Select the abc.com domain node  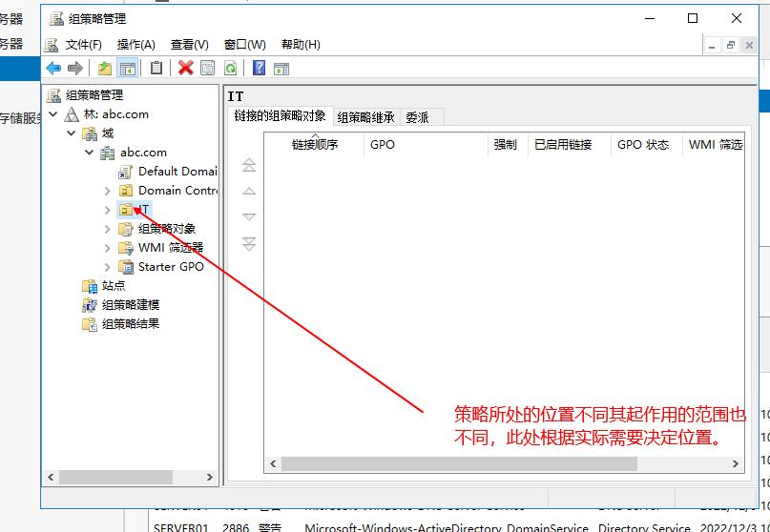coord(143,153)
